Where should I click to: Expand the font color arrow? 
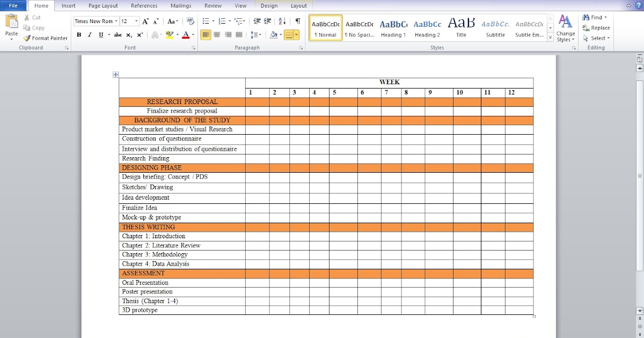[193, 35]
